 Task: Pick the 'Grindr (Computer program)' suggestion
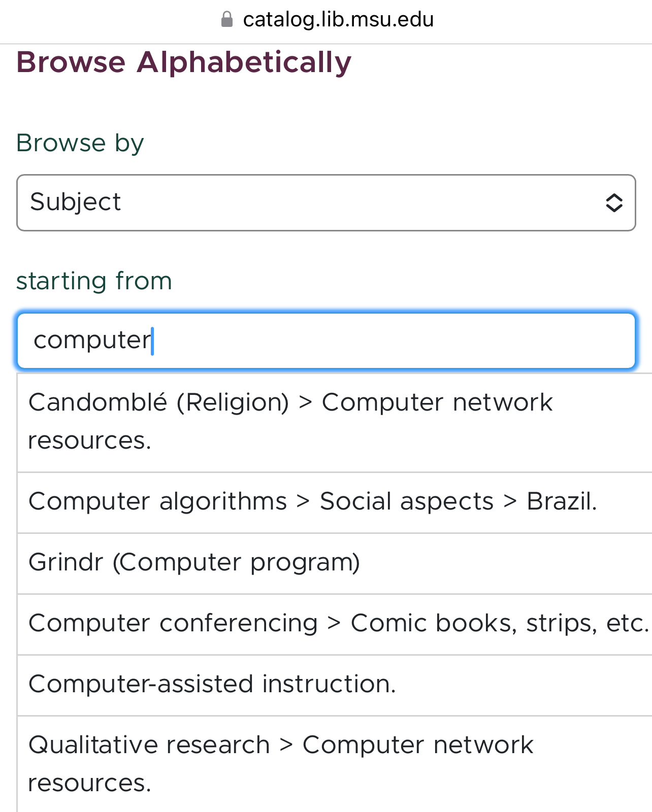(194, 563)
